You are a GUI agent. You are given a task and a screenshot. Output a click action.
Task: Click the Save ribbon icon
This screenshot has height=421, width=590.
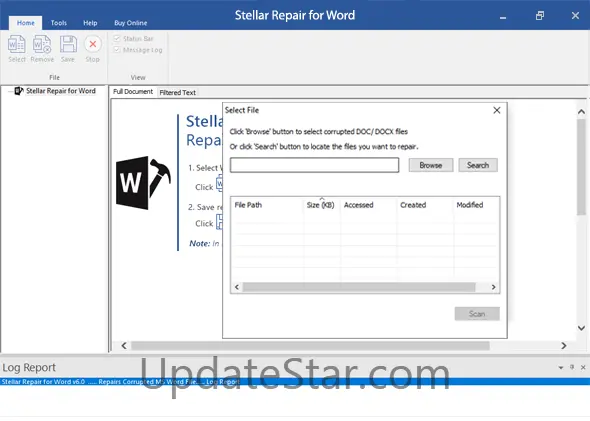point(68,48)
